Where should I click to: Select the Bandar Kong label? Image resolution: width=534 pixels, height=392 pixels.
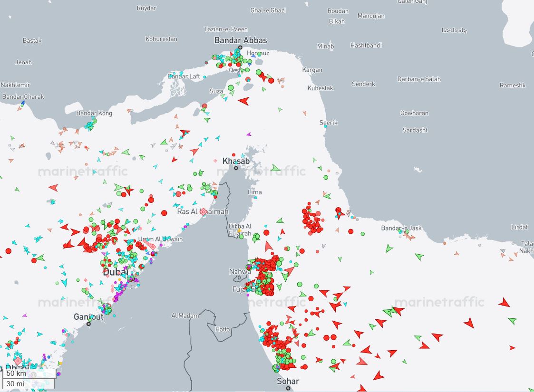click(94, 113)
